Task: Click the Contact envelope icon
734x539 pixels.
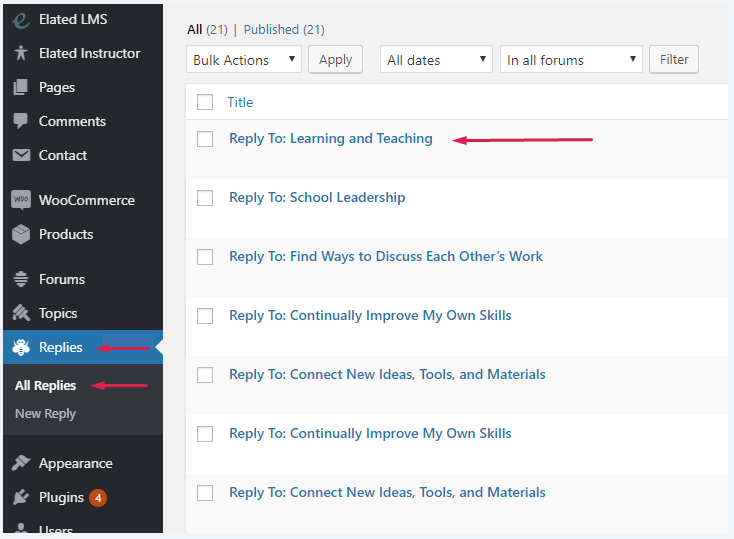Action: (x=21, y=155)
